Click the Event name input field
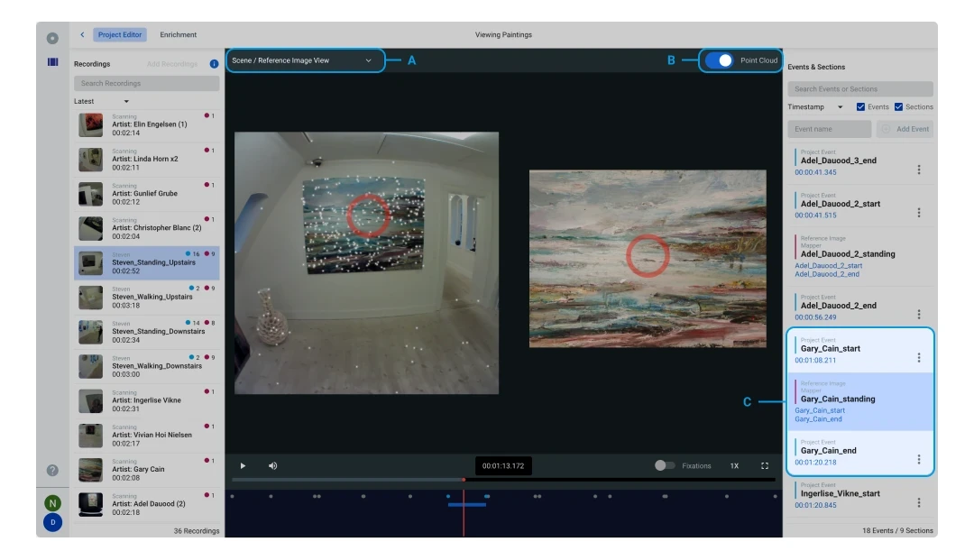Image resolution: width=974 pixels, height=560 pixels. (x=830, y=129)
